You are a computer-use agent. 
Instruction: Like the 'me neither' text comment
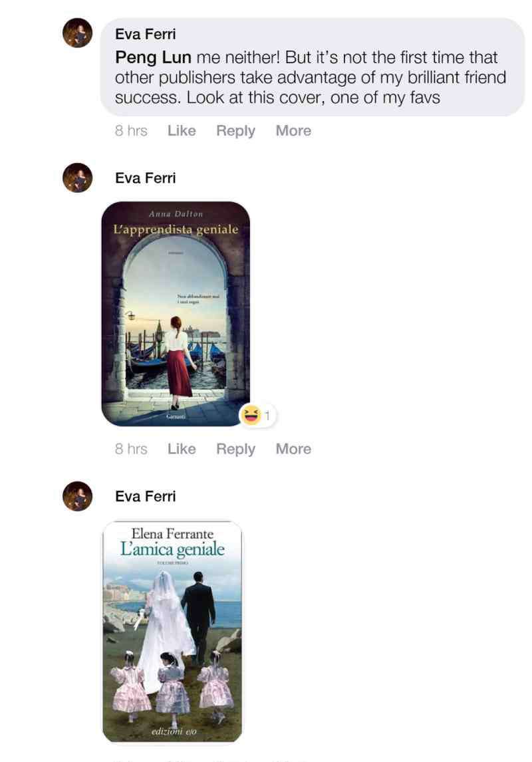coord(182,131)
